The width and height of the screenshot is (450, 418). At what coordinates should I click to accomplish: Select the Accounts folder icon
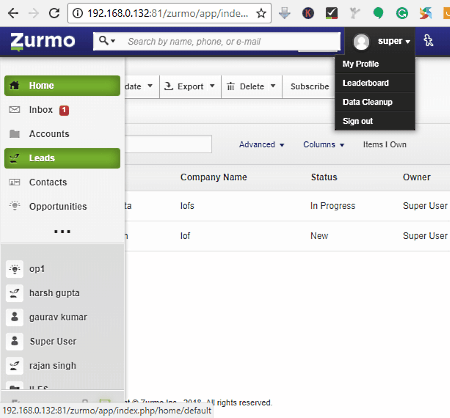pos(14,134)
